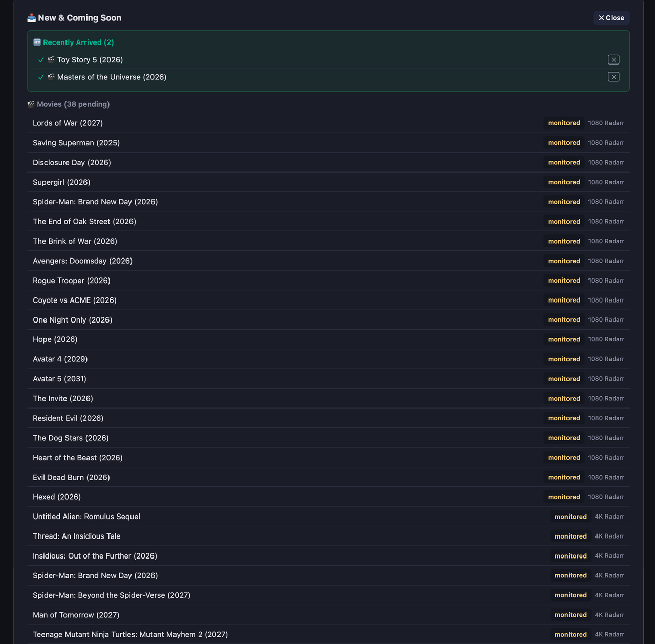This screenshot has width=655, height=644.
Task: Dismiss Masters of the Universe entry
Action: coord(614,77)
